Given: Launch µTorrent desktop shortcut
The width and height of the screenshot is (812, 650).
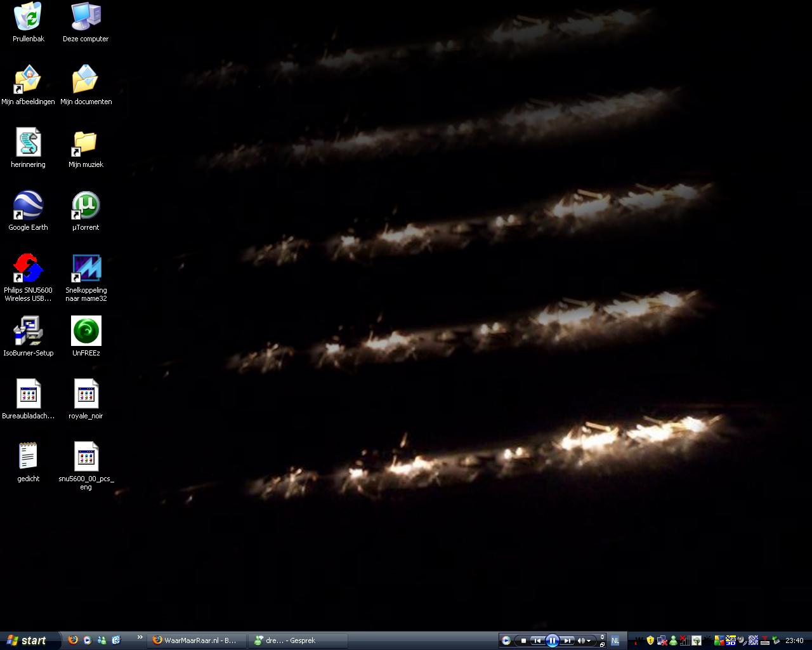Looking at the screenshot, I should point(86,211).
